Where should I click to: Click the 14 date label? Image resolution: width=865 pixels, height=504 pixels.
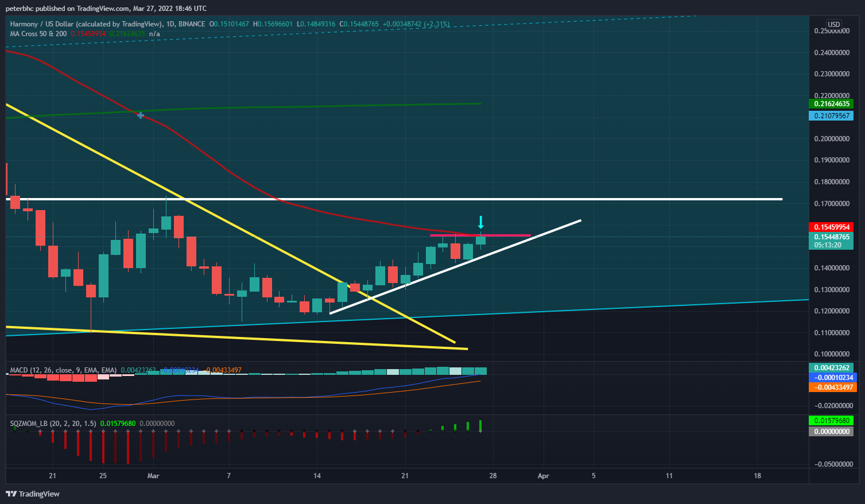(317, 476)
